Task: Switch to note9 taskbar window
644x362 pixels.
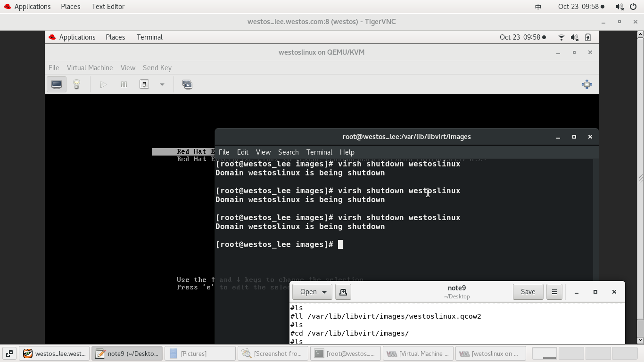Action: tap(127, 354)
